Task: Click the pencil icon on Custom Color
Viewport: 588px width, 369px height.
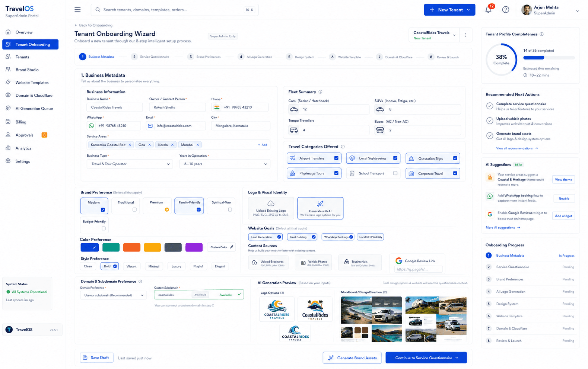Action: coord(232,247)
